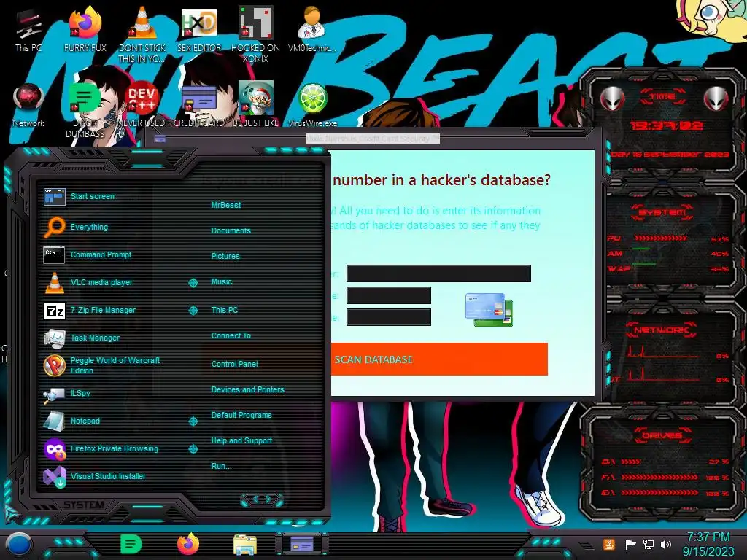747x560 pixels.
Task: Open the VLC cone desktop icon
Action: click(142, 34)
